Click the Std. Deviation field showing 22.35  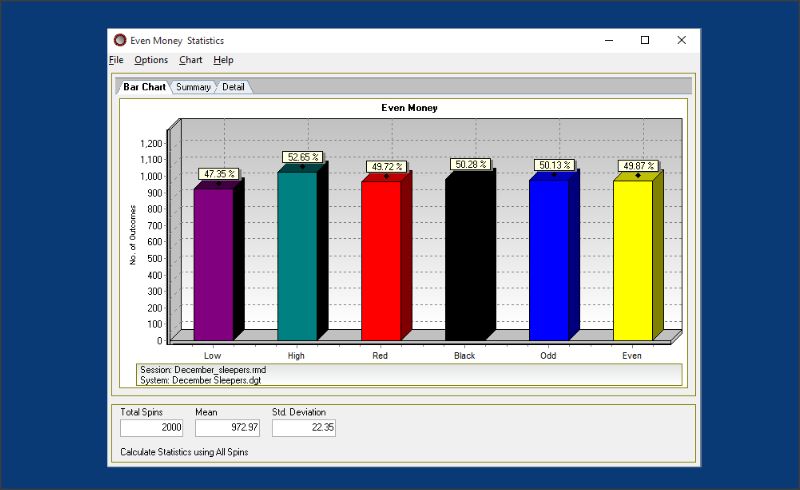[304, 427]
